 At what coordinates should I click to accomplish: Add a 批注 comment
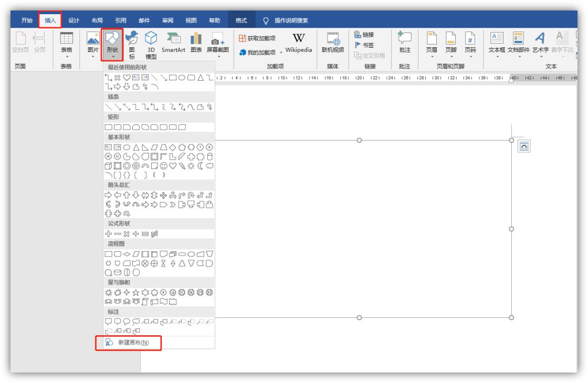coord(405,41)
